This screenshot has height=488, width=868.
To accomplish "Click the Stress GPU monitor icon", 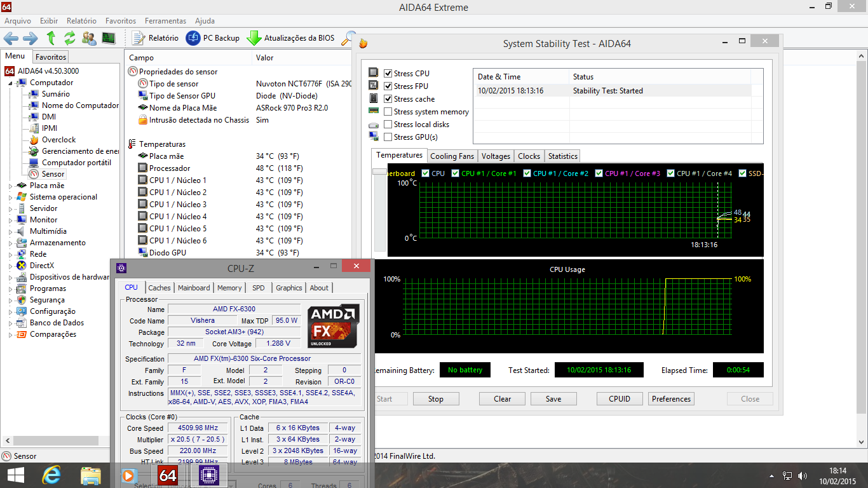I will click(374, 137).
